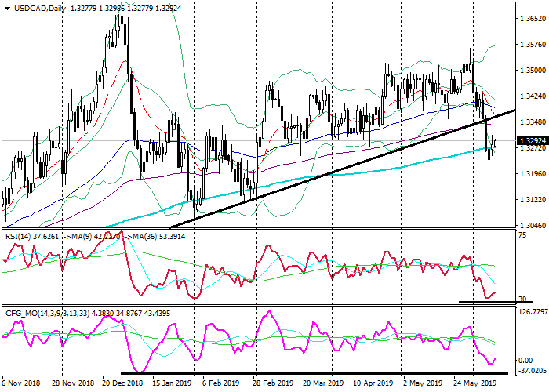Click the 10 Apr 2019 date label
549x392 pixels.
coord(372,384)
